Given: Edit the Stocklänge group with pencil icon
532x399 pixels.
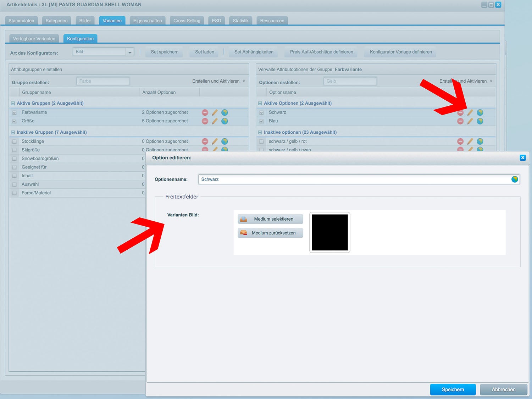Looking at the screenshot, I should click(215, 141).
